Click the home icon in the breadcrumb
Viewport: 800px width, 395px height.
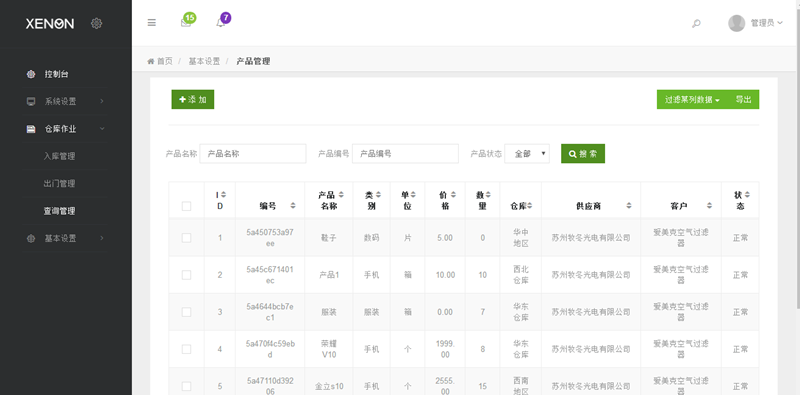151,61
